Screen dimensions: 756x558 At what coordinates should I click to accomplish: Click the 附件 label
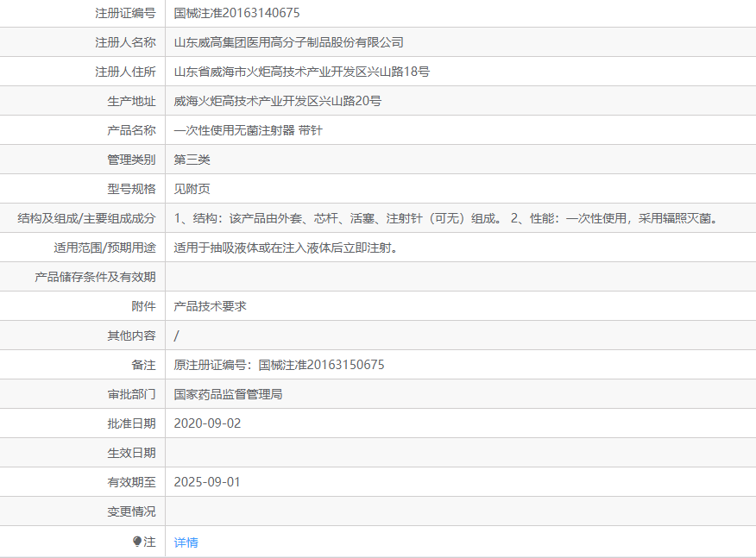coord(143,306)
